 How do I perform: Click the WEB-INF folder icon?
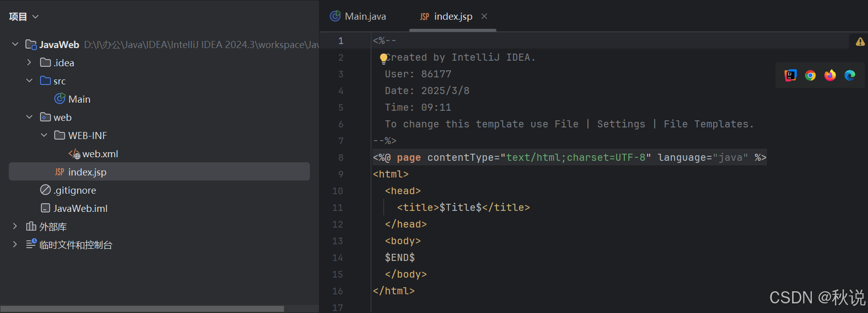pos(60,135)
